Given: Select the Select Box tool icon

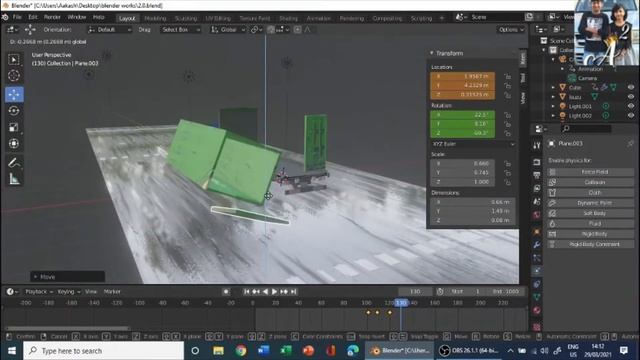Looking at the screenshot, I should click(14, 60).
